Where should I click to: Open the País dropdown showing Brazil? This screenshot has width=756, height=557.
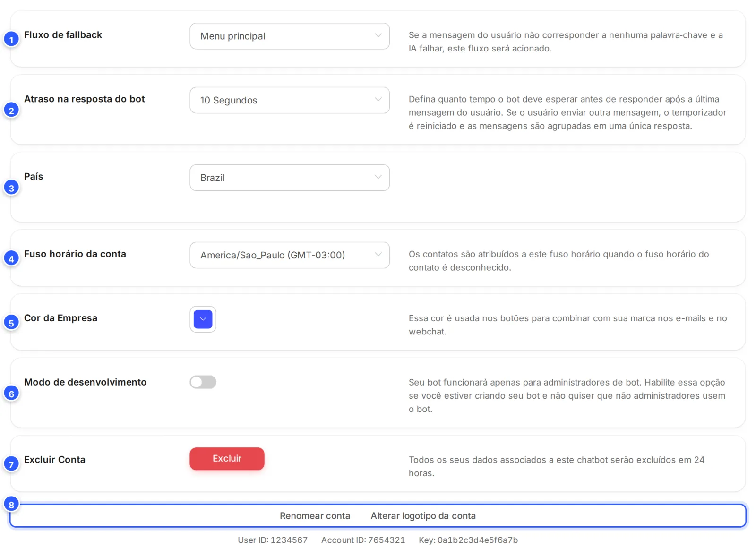pos(290,178)
